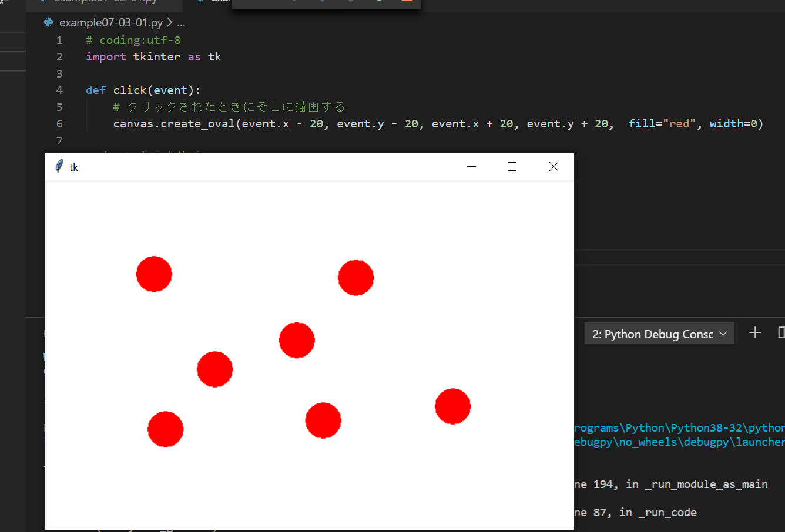Click terminal text 'in _run_code'
The height and width of the screenshot is (532, 785).
pyautogui.click(x=658, y=513)
